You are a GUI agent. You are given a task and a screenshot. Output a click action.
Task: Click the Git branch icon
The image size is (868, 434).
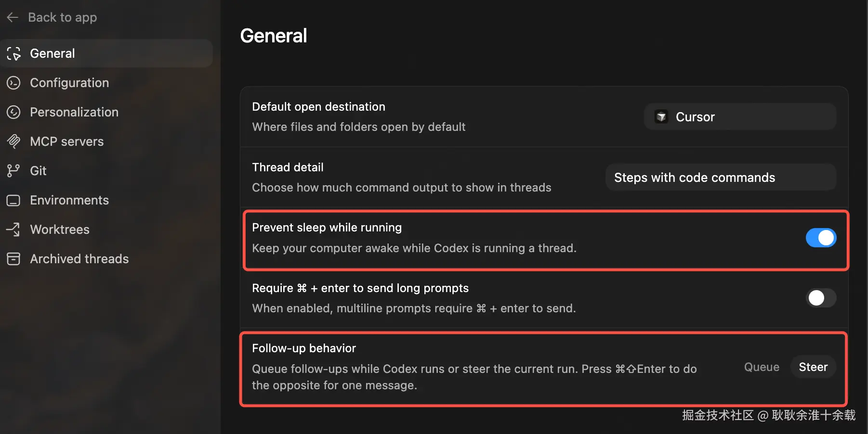pos(13,171)
